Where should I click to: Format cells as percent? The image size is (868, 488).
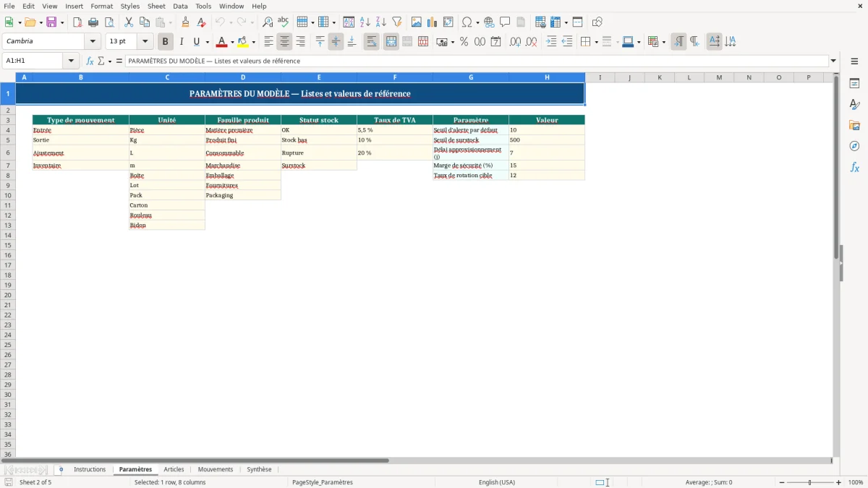(464, 42)
